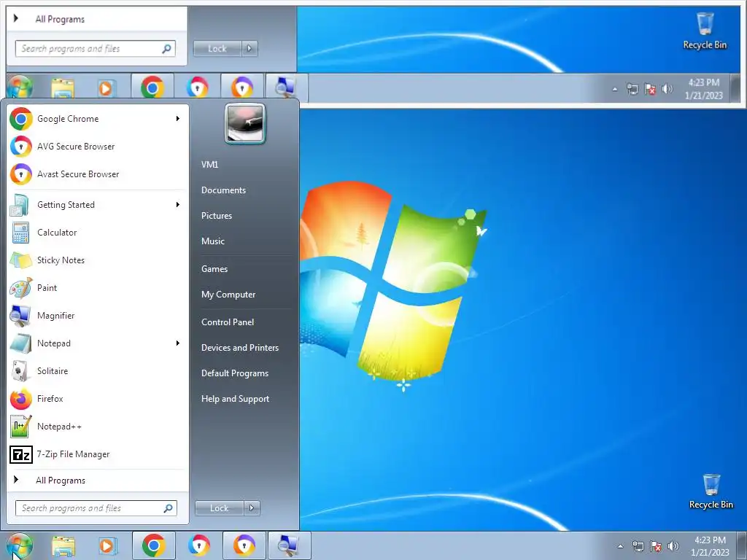Viewport: 747px width, 560px height.
Task: Open Windows Explorer on the bottom taskbar
Action: [63, 546]
